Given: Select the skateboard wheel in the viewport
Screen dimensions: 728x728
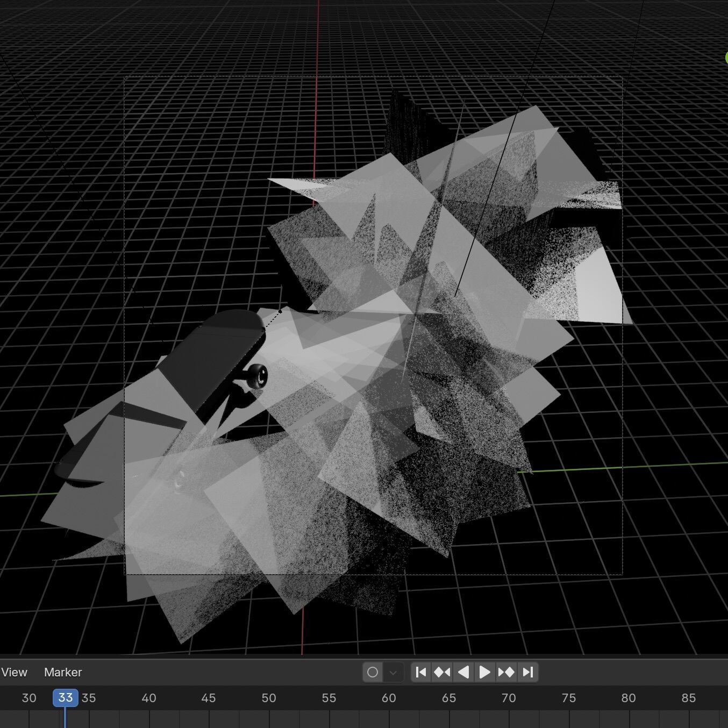Looking at the screenshot, I should (x=257, y=375).
